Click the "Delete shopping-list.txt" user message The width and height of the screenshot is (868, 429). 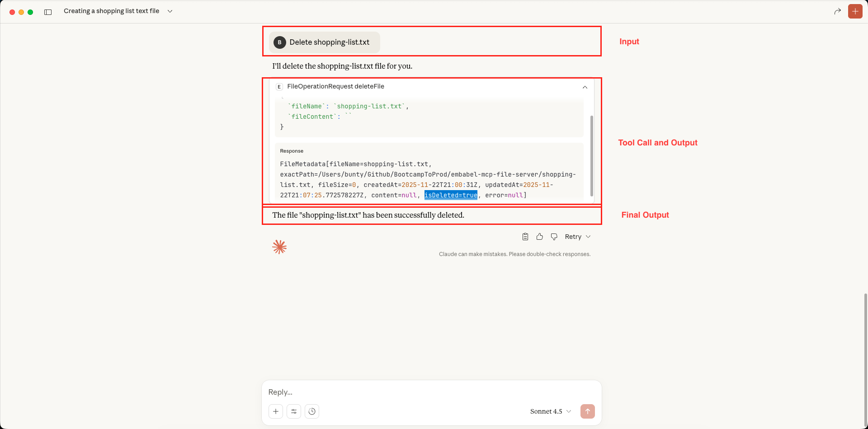pyautogui.click(x=329, y=42)
